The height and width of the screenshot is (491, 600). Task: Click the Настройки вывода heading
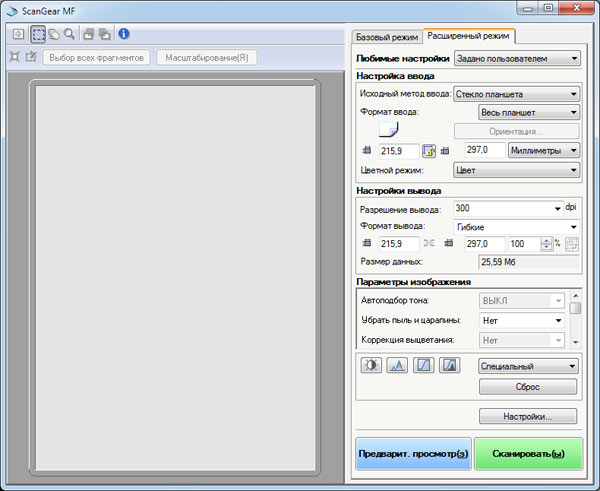point(398,191)
